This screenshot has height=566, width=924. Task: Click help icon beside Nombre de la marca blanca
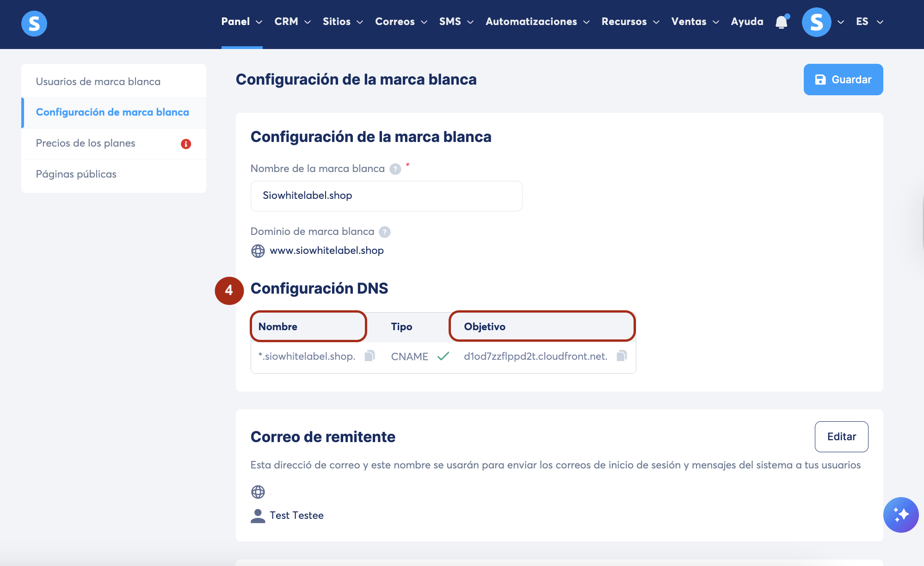pos(395,169)
